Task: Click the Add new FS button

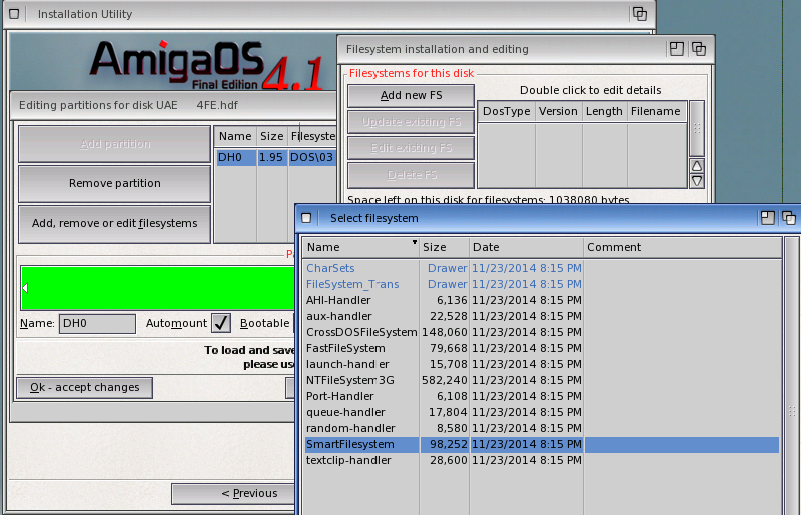Action: (411, 96)
